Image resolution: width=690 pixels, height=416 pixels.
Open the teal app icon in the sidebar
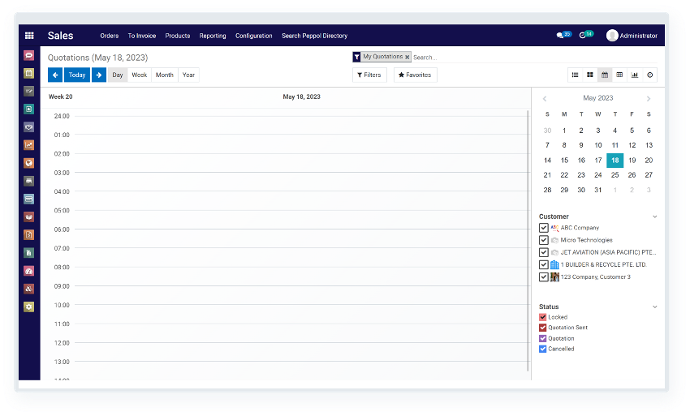pos(29,109)
